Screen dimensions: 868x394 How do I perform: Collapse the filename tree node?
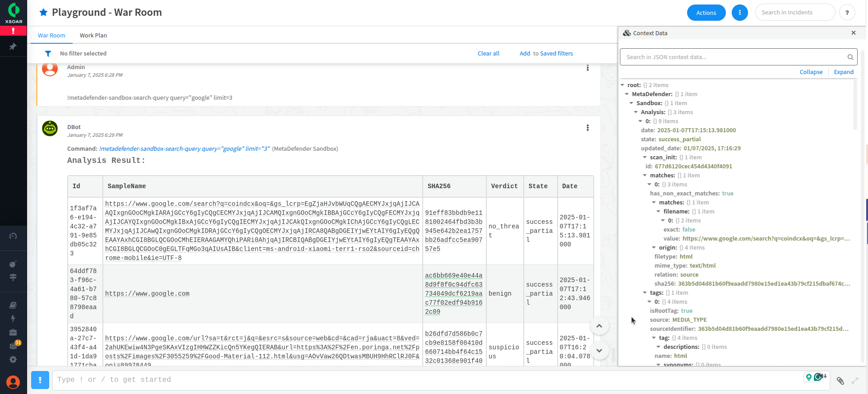658,211
